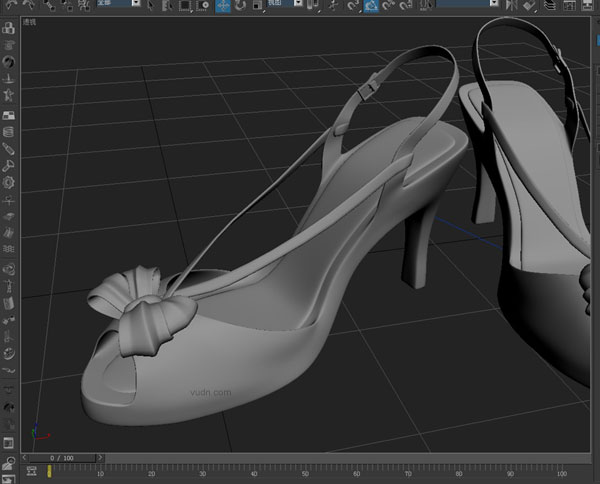This screenshot has height=484, width=600.
Task: Click frame 50 on the timeline ruler
Action: pos(305,471)
